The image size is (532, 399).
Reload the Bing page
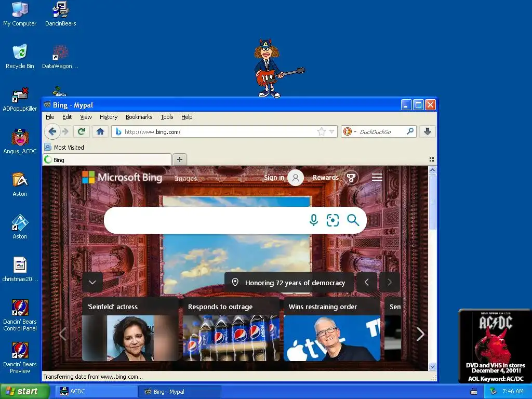(81, 131)
